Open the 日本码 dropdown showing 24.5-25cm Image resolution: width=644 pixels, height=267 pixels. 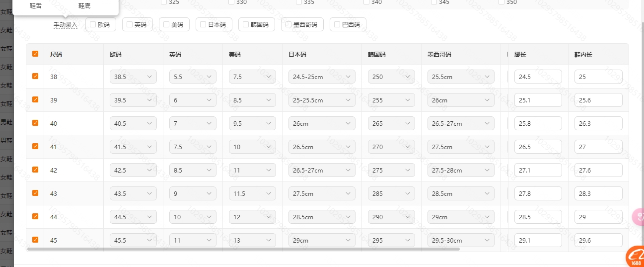pyautogui.click(x=322, y=77)
